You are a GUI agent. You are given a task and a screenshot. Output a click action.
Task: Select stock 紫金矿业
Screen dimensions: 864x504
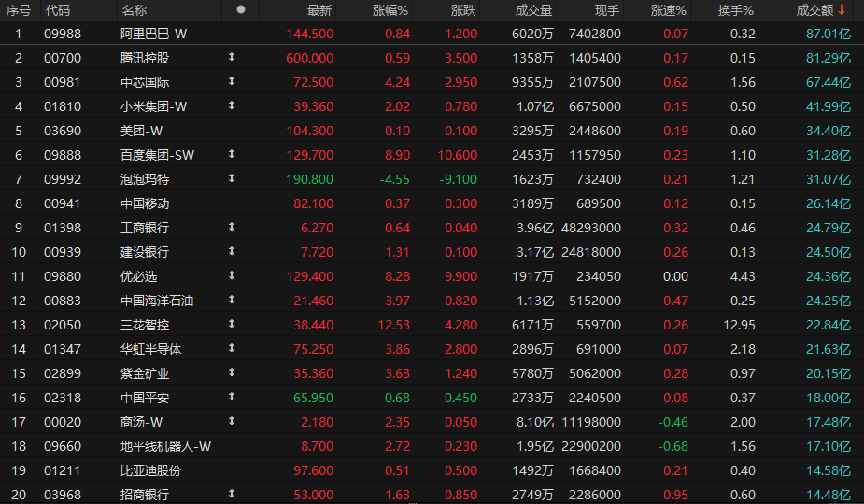point(145,373)
